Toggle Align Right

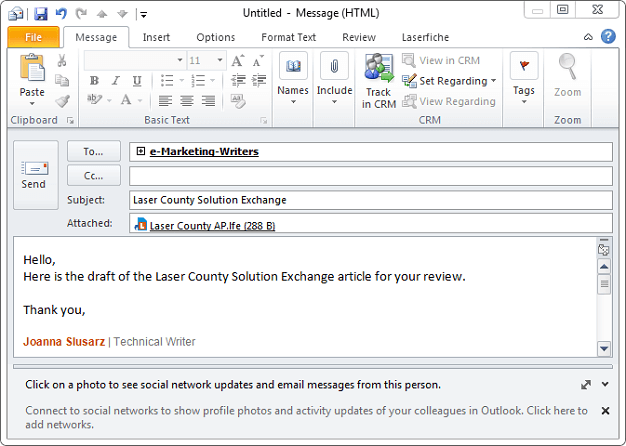(208, 100)
